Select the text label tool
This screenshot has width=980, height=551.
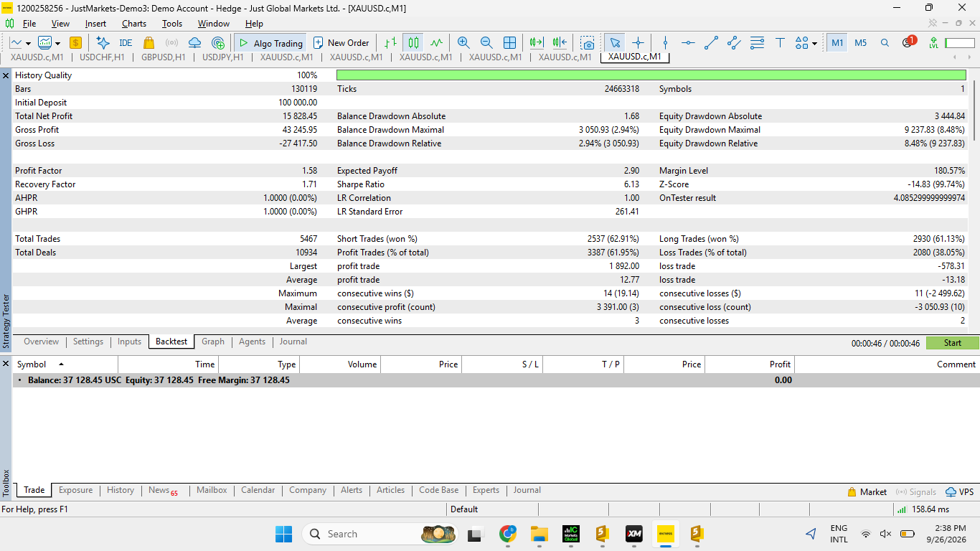point(780,43)
